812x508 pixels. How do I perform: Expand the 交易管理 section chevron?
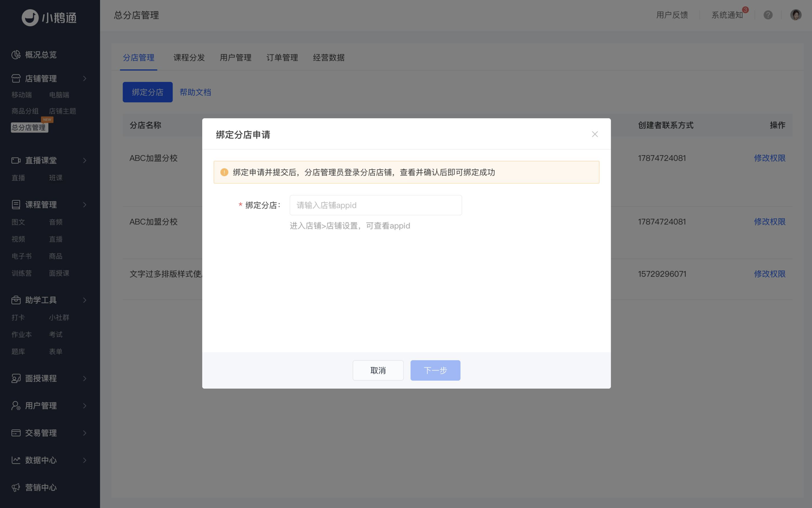click(85, 433)
